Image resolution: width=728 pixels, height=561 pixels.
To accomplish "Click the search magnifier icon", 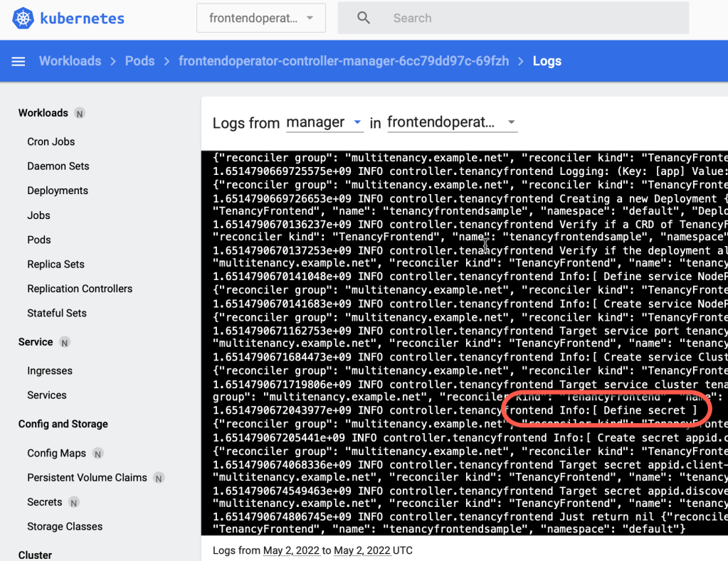I will click(363, 18).
